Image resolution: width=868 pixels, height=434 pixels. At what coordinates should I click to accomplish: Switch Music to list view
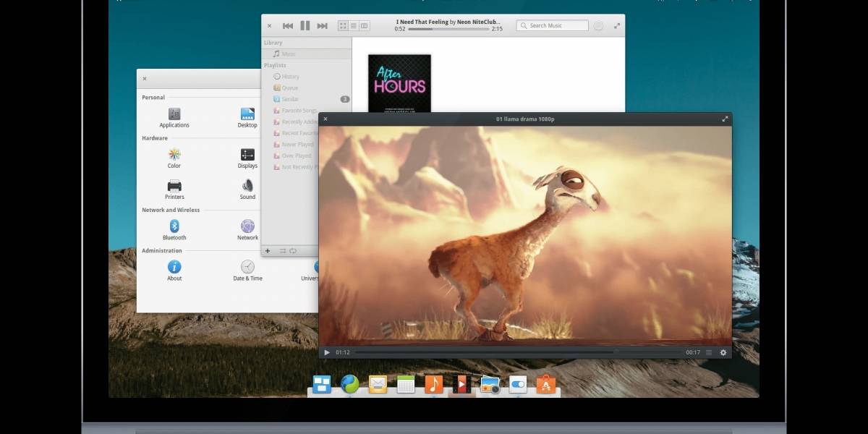coord(354,26)
